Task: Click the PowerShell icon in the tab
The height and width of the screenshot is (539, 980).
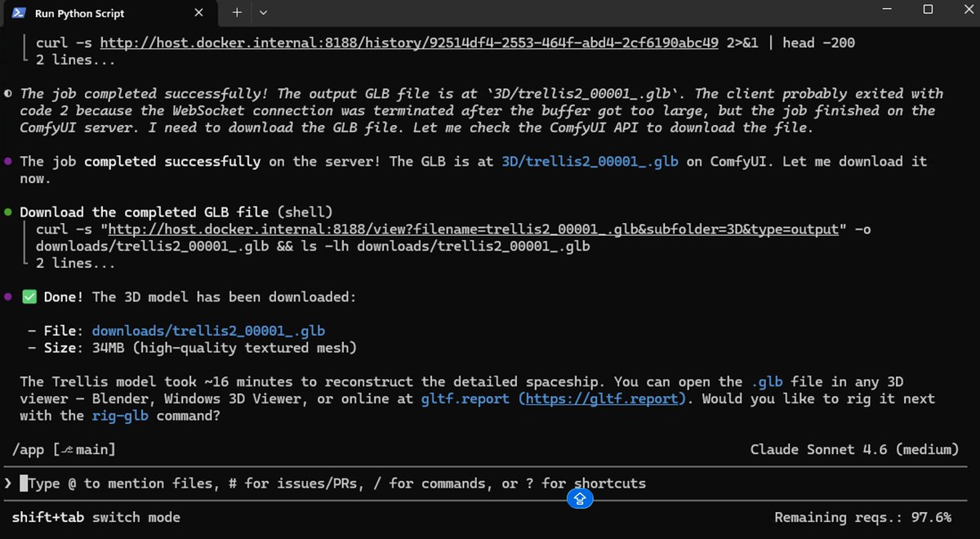Action: tap(18, 12)
